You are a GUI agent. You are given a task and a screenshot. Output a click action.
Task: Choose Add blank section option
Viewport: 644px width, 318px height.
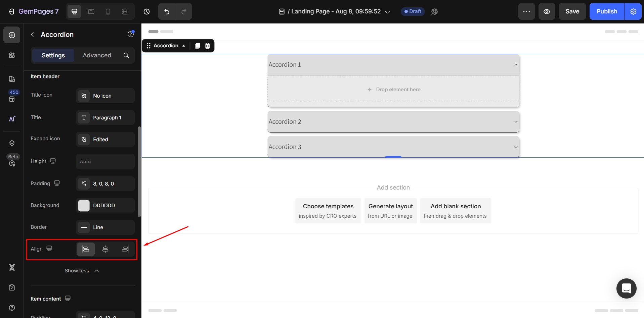tap(456, 211)
